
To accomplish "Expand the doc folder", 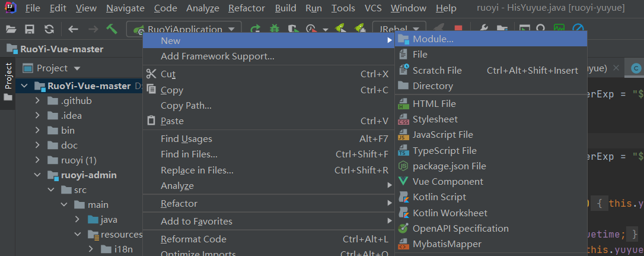I will click(38, 146).
